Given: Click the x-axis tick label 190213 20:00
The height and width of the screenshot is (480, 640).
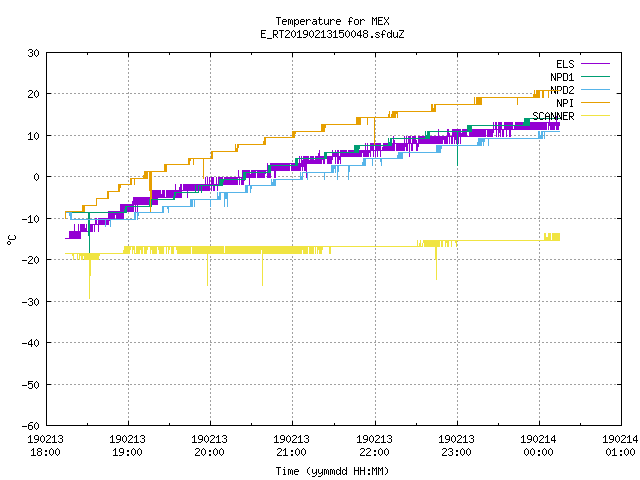Looking at the screenshot, I should (x=209, y=446).
